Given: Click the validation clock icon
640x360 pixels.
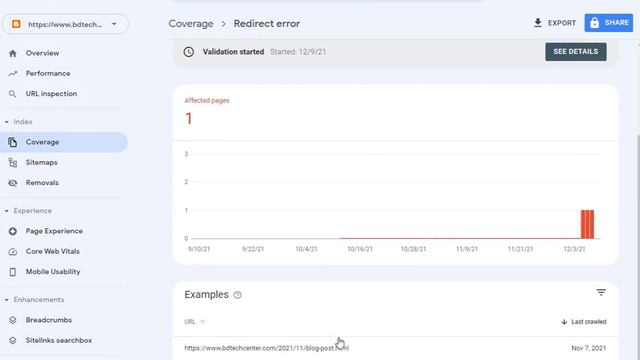Looking at the screenshot, I should tap(189, 52).
